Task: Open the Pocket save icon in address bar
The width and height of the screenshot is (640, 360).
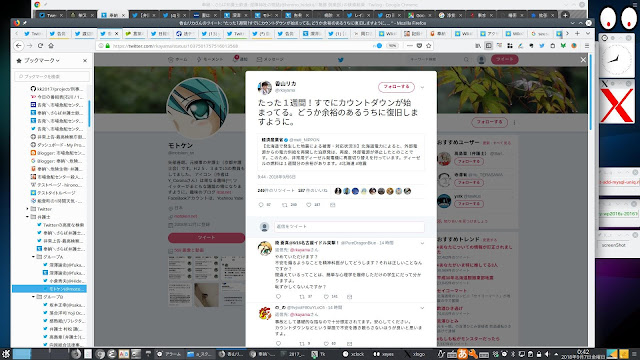Action: pos(419,46)
